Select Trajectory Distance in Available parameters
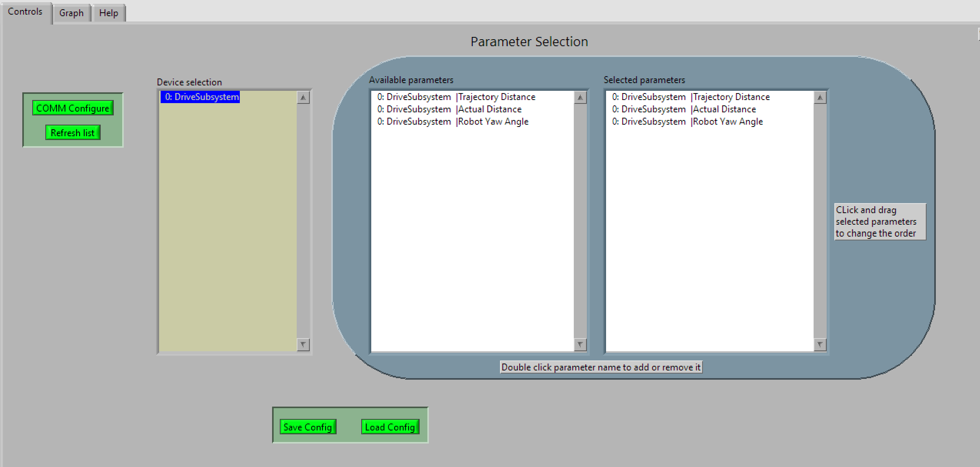The image size is (980, 467). (x=456, y=97)
